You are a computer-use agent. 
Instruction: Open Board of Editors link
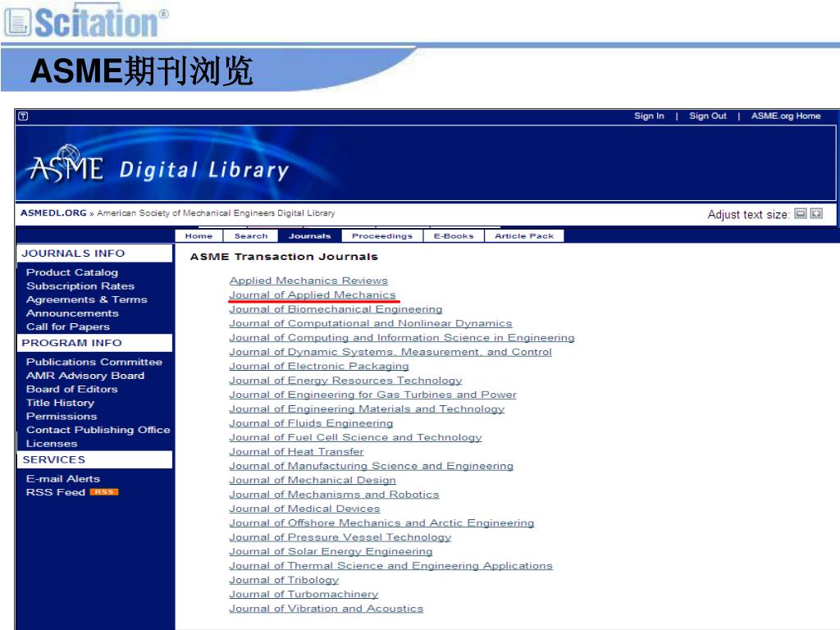72,389
